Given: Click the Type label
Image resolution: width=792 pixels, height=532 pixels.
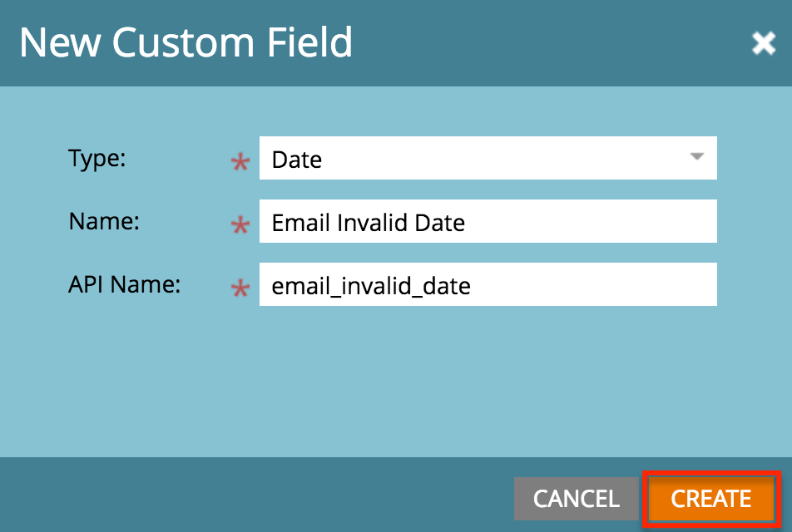Looking at the screenshot, I should [97, 158].
